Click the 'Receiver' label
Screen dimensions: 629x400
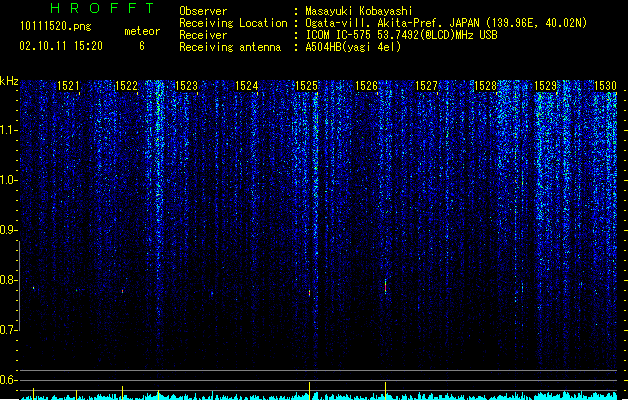tap(203, 35)
